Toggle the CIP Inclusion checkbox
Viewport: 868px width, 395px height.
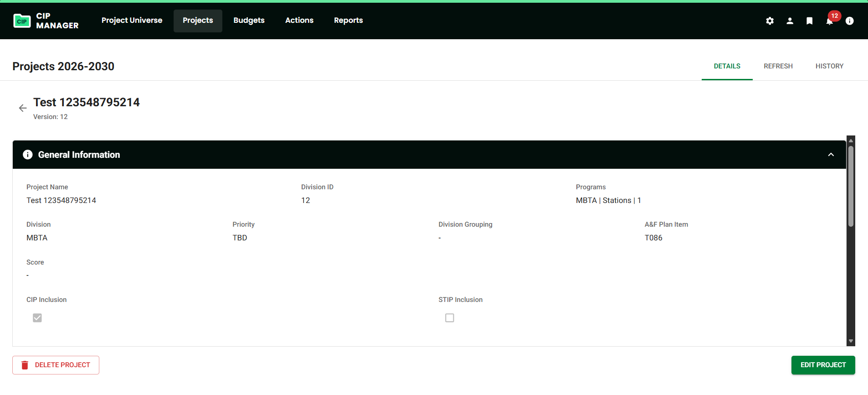point(37,318)
